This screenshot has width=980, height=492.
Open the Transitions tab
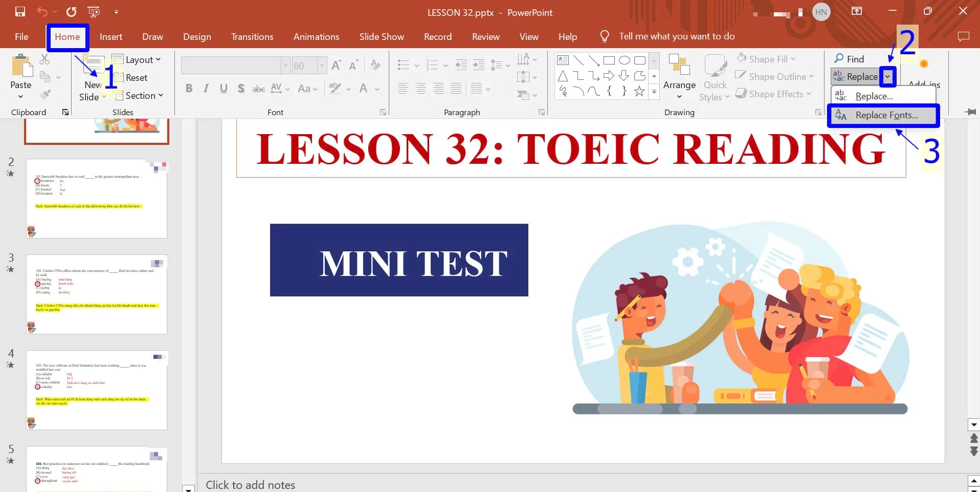pos(252,37)
